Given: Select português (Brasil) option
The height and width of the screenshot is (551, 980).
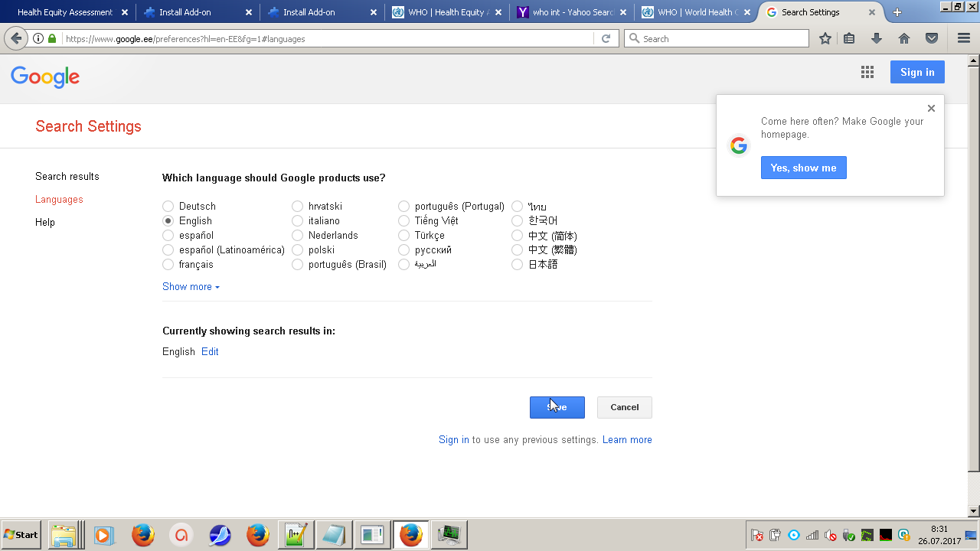Looking at the screenshot, I should (298, 265).
